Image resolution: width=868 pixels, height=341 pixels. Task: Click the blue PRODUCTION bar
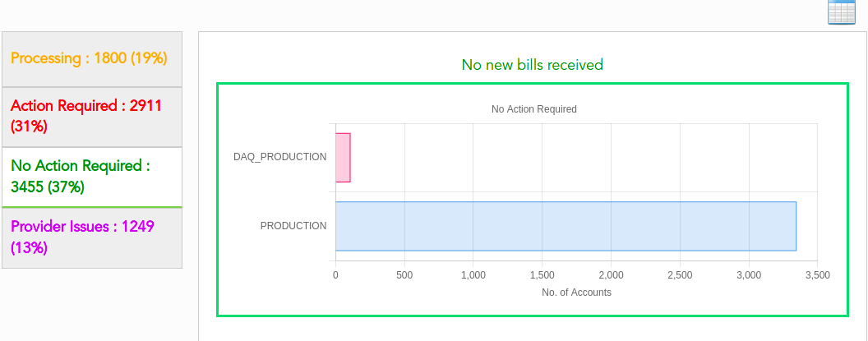(566, 226)
